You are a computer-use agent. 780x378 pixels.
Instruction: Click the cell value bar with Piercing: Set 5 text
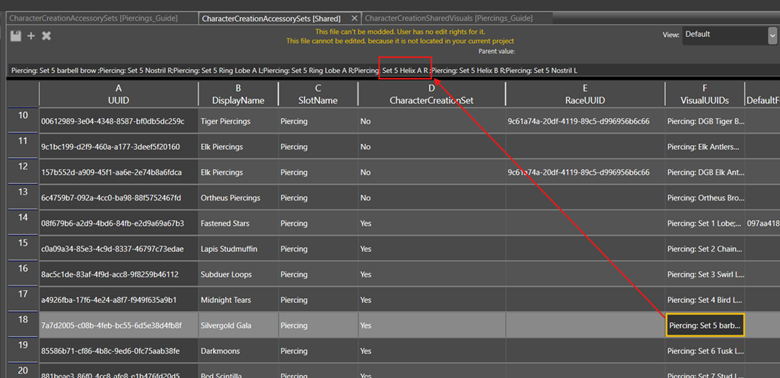pyautogui.click(x=393, y=71)
